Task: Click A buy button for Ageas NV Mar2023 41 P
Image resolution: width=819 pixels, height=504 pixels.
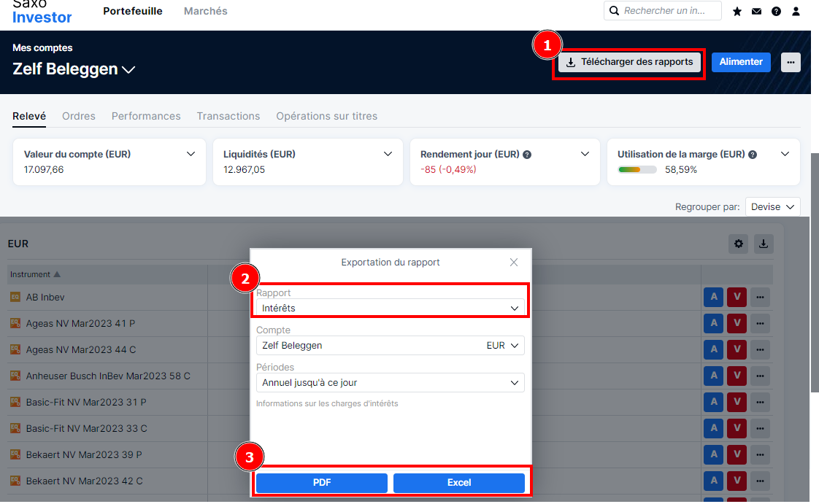Action: (713, 323)
